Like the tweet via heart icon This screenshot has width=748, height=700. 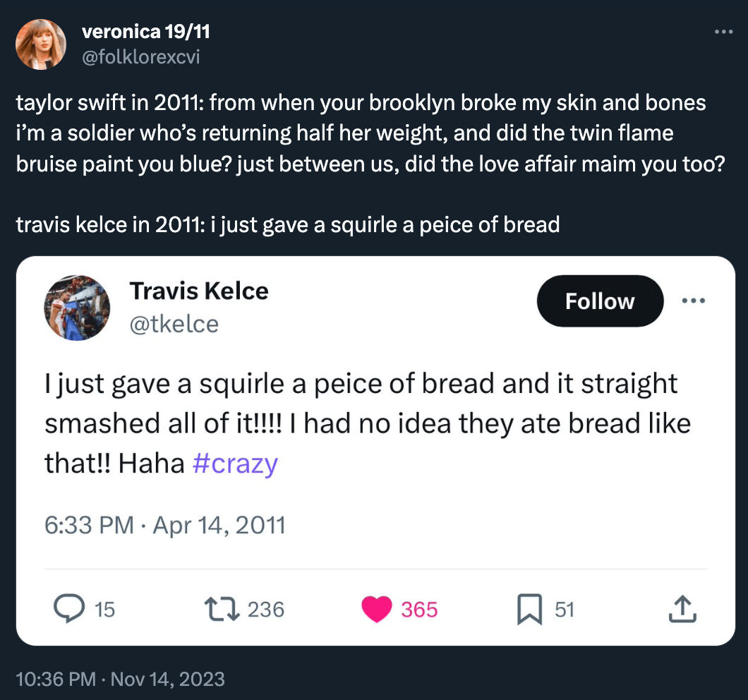(376, 610)
